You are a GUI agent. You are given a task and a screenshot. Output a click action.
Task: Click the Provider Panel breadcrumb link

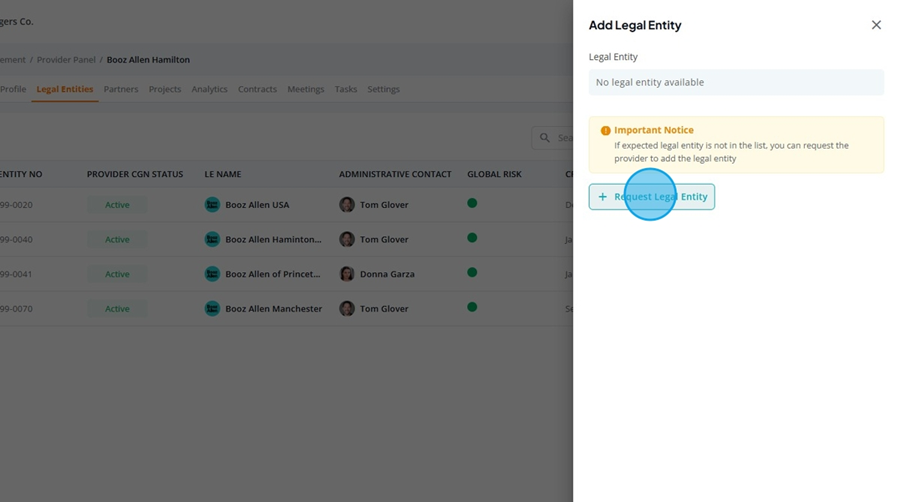[66, 60]
